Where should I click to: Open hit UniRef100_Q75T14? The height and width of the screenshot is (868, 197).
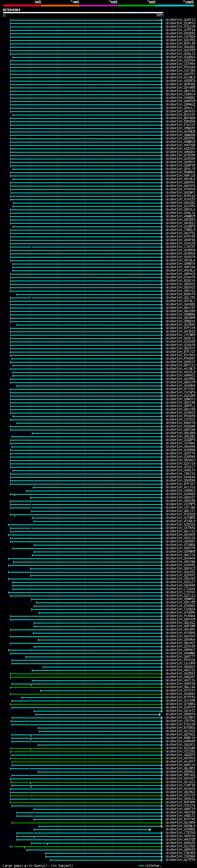click(180, 30)
